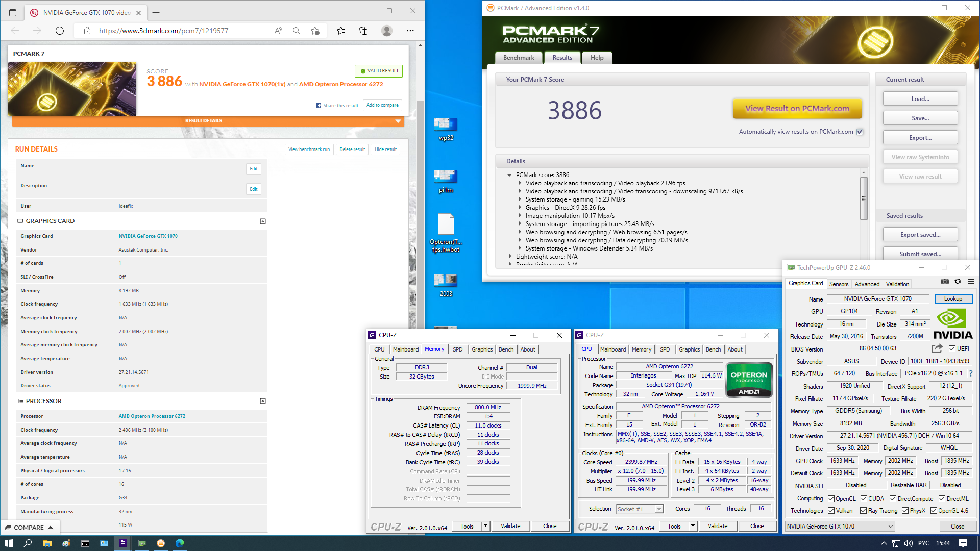Click GPU-Z BIOS share/export icon

pyautogui.click(x=937, y=348)
